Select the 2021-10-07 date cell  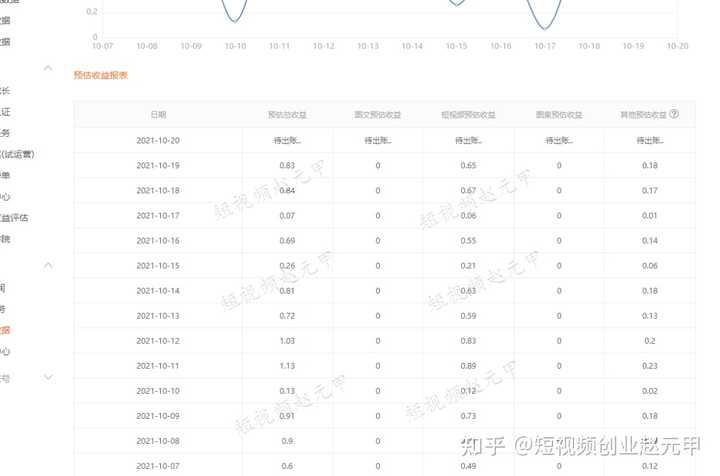coord(158,466)
